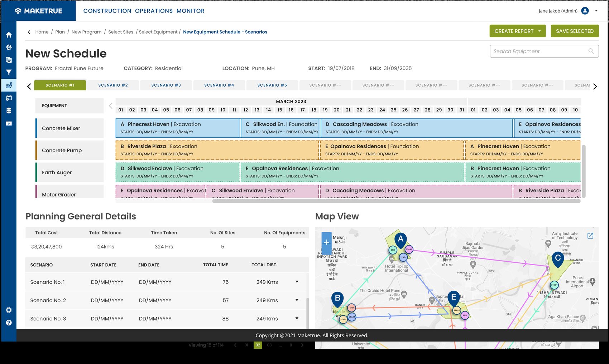Select map marker B
The image size is (609, 364).
(x=337, y=299)
